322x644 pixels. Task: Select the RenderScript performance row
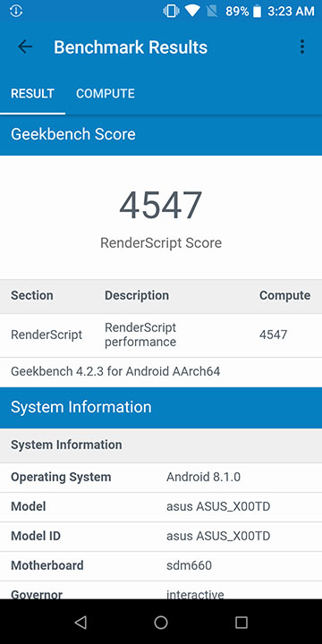click(x=161, y=335)
